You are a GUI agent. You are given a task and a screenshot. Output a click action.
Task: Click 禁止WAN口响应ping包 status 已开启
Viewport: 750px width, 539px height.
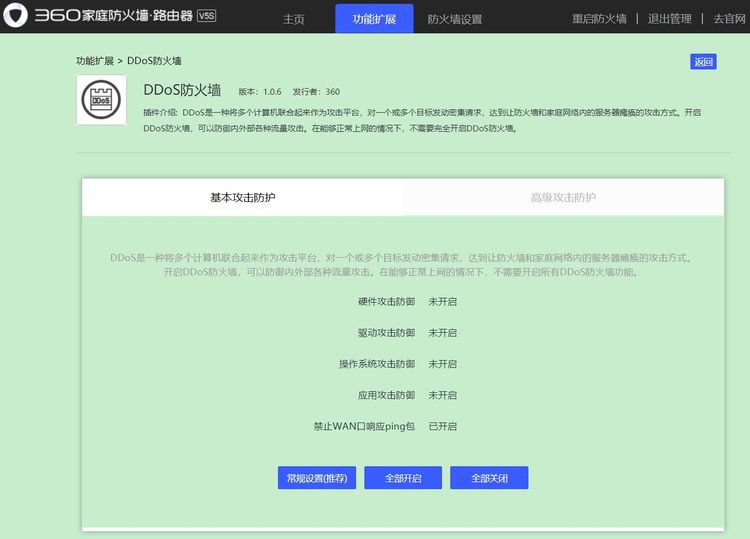coord(442,426)
